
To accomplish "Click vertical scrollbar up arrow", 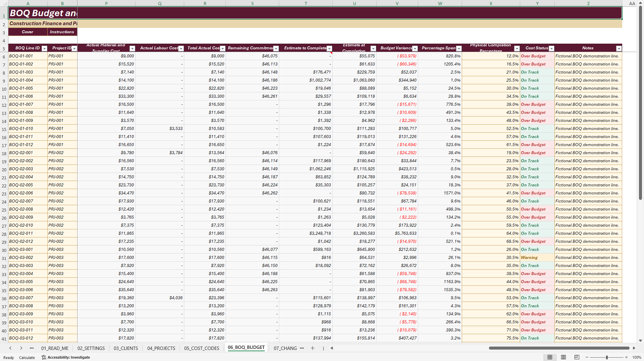I will 641,3.
